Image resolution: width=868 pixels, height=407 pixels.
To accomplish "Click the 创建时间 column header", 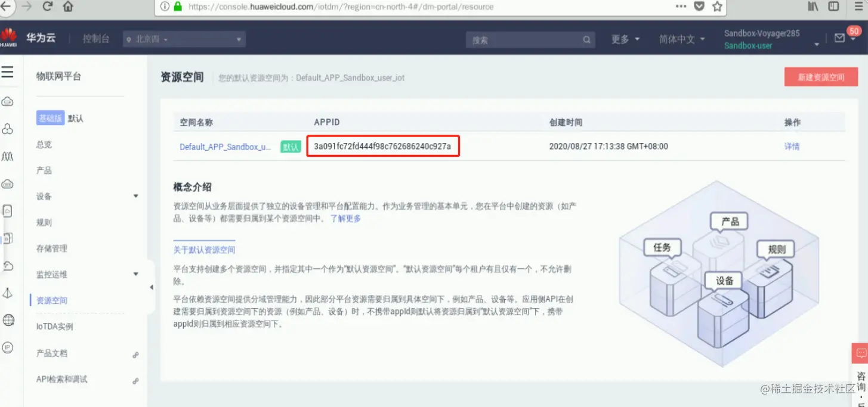I will (x=566, y=122).
